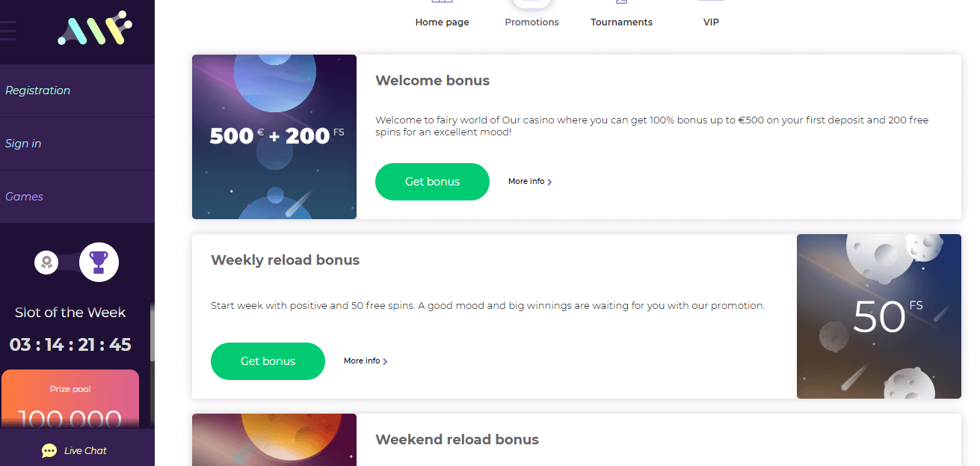Click Sign in in the sidebar
Viewport: 980px width, 466px height.
(23, 144)
